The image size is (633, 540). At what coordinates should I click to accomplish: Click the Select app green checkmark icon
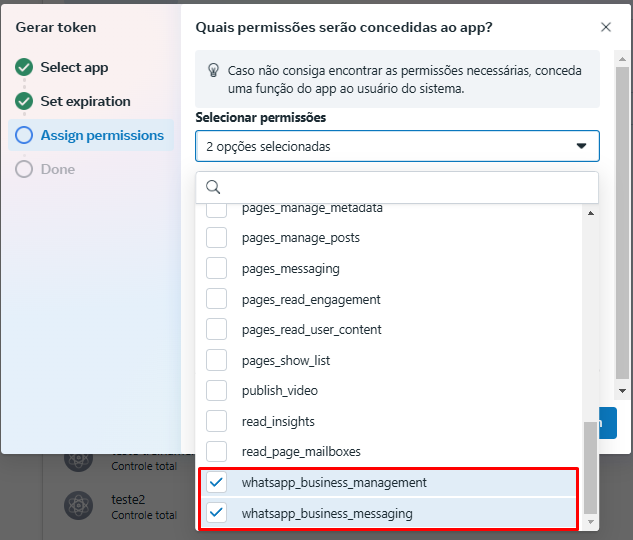click(x=24, y=68)
